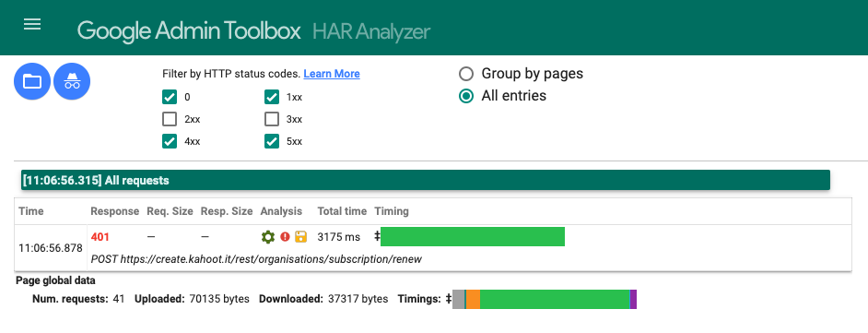
Task: Collapse the All requests header bar
Action: click(426, 180)
